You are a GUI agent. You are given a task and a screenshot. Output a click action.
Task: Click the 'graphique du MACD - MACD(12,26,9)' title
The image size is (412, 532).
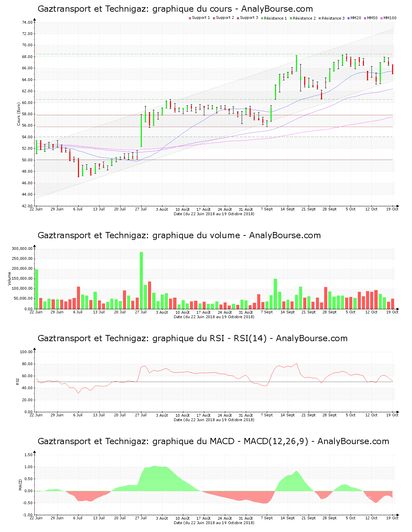(213, 441)
